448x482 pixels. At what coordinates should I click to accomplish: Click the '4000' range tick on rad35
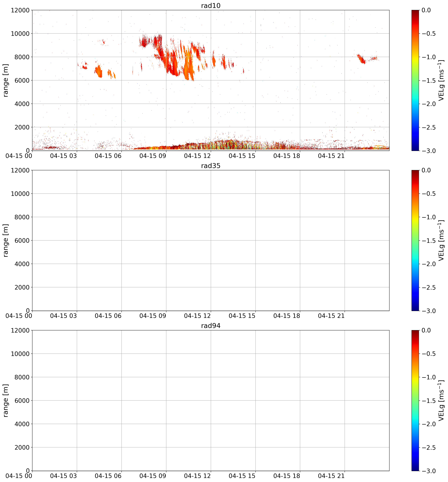22,264
